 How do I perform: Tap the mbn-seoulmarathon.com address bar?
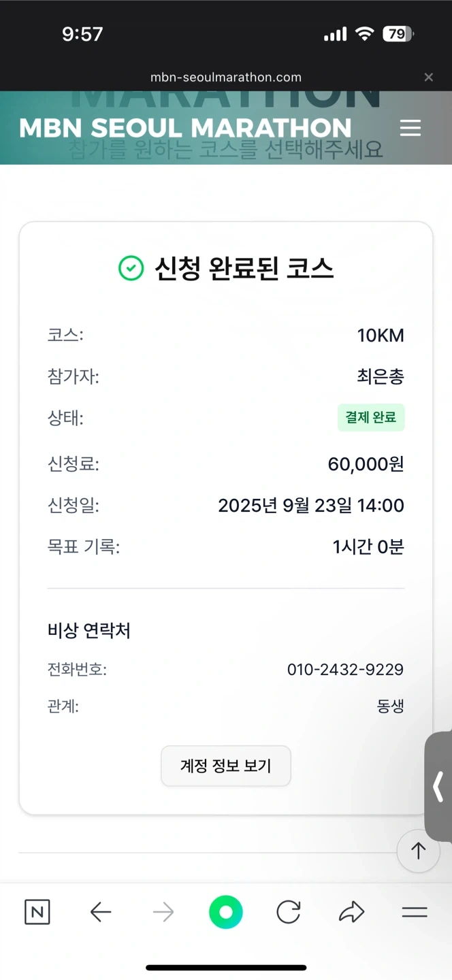click(x=226, y=77)
